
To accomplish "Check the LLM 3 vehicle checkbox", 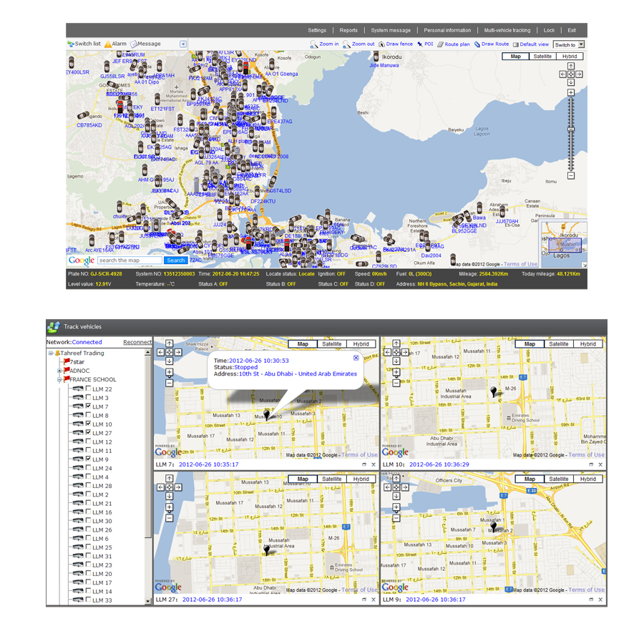I will (88, 397).
